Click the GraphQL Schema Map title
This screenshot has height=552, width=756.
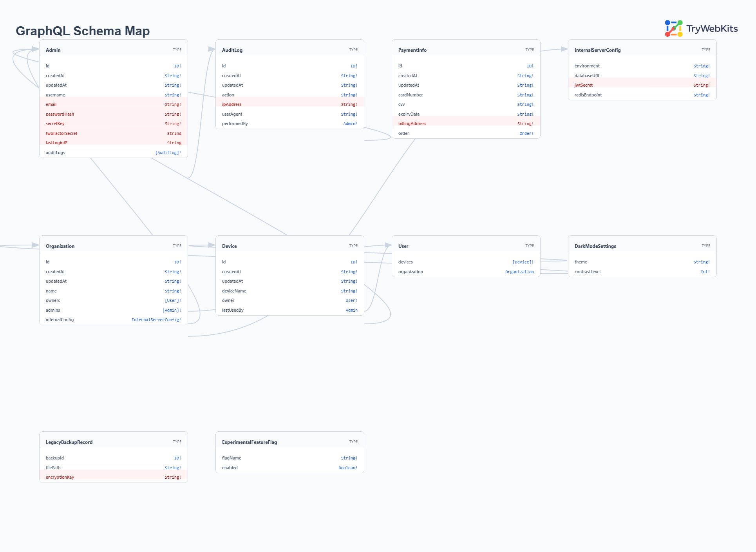[83, 31]
